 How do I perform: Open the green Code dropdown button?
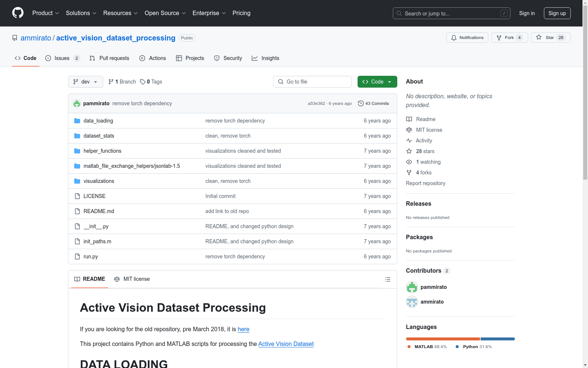pyautogui.click(x=377, y=82)
